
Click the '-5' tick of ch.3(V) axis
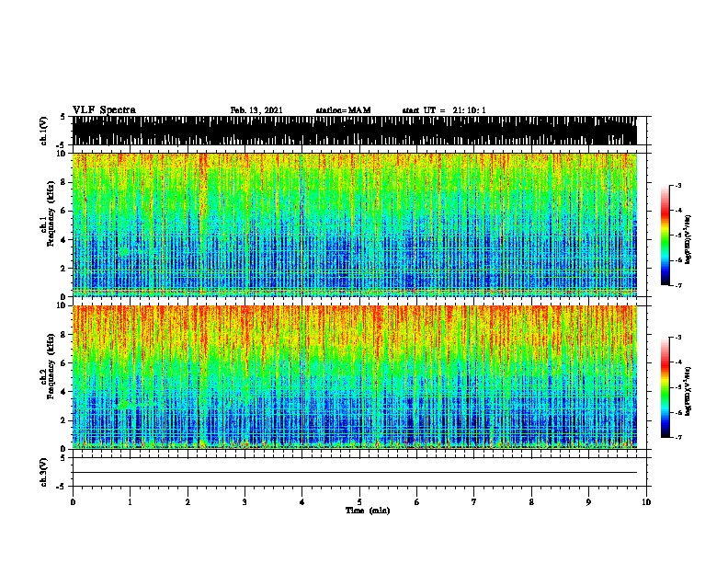pos(62,487)
